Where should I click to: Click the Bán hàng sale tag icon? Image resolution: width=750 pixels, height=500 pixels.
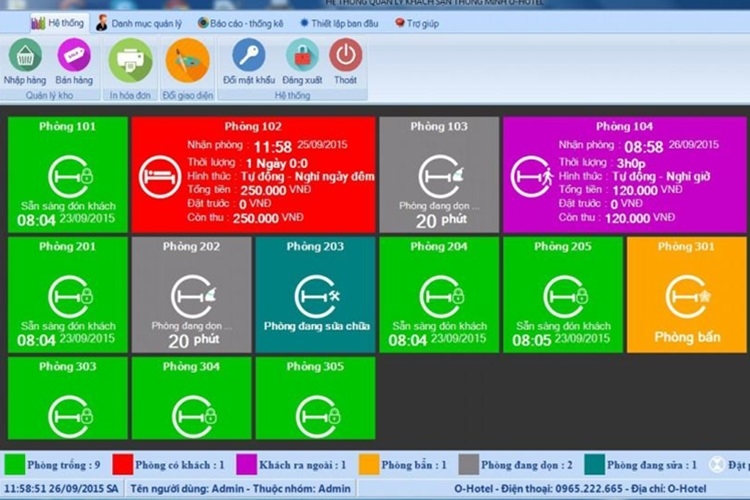tap(74, 56)
